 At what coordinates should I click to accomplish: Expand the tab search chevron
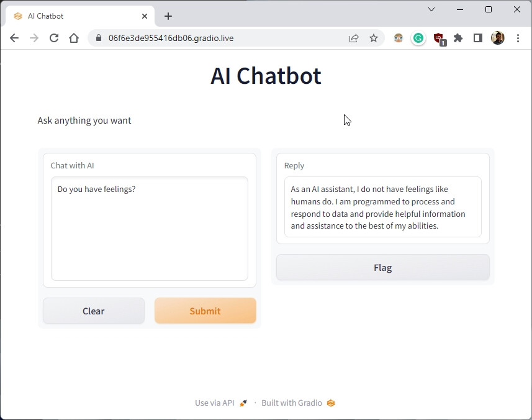[x=431, y=9]
